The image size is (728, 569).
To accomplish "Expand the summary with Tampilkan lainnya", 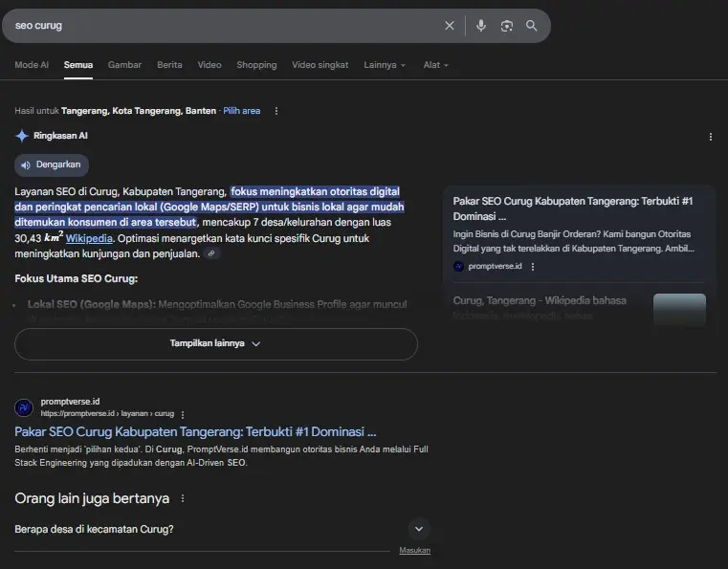I will (x=216, y=344).
